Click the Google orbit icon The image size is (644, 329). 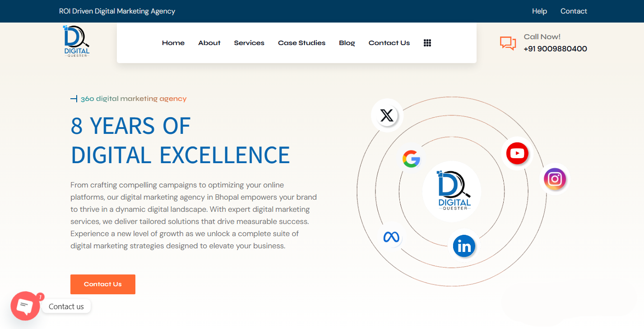point(411,159)
